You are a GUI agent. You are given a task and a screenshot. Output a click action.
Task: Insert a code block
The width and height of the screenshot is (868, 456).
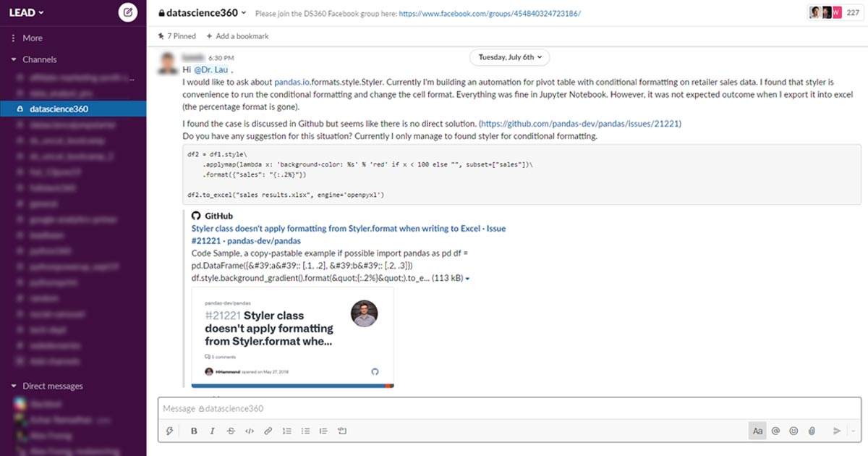[x=342, y=431]
